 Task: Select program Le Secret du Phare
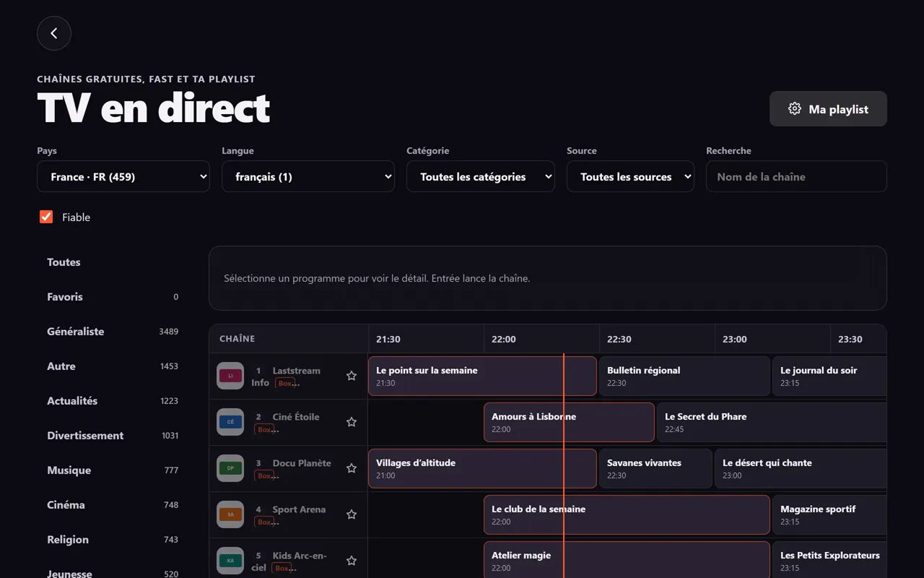pyautogui.click(x=772, y=422)
